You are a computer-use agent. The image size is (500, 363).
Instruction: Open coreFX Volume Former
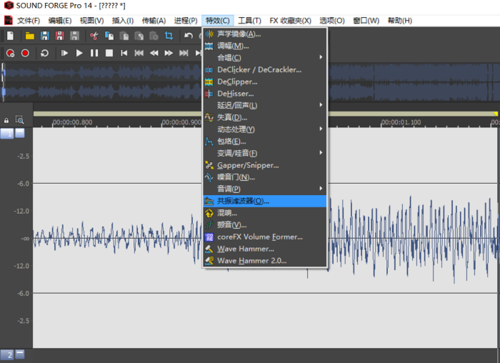point(265,237)
